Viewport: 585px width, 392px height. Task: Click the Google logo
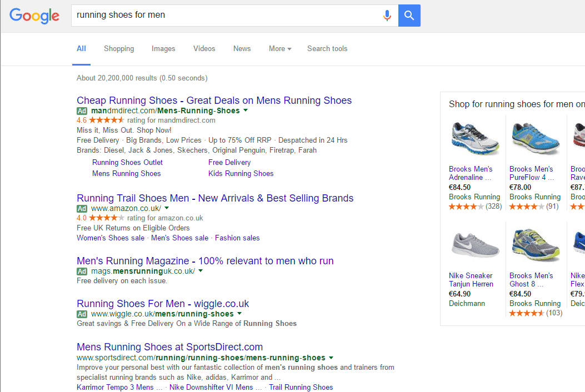click(34, 16)
